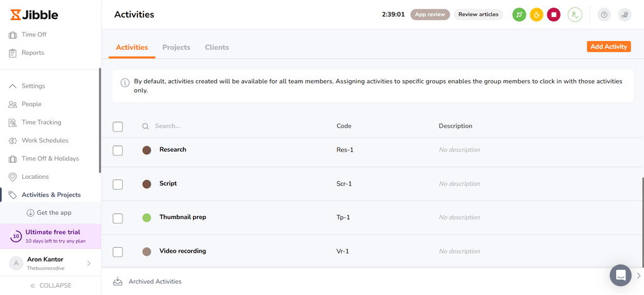The height and width of the screenshot is (295, 644).
Task: Click the Activities & Projects tag icon
Action: click(13, 195)
